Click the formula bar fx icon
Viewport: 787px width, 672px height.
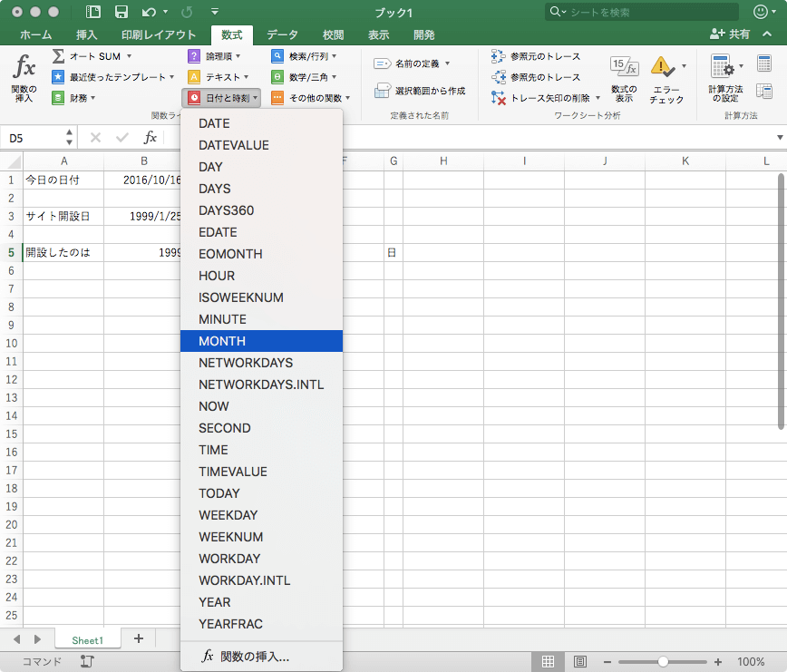151,138
